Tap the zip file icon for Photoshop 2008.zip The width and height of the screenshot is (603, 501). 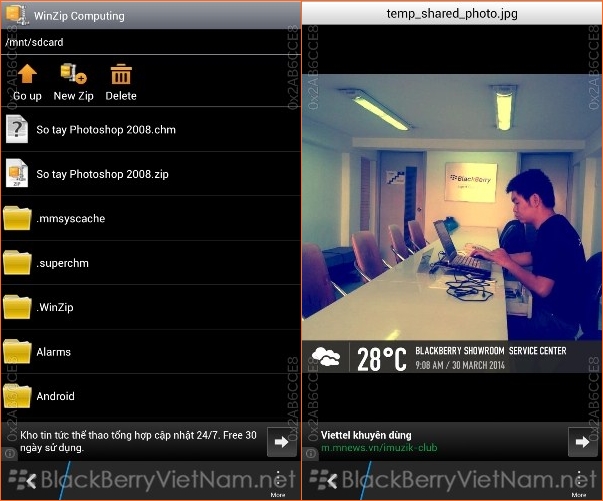[17, 174]
